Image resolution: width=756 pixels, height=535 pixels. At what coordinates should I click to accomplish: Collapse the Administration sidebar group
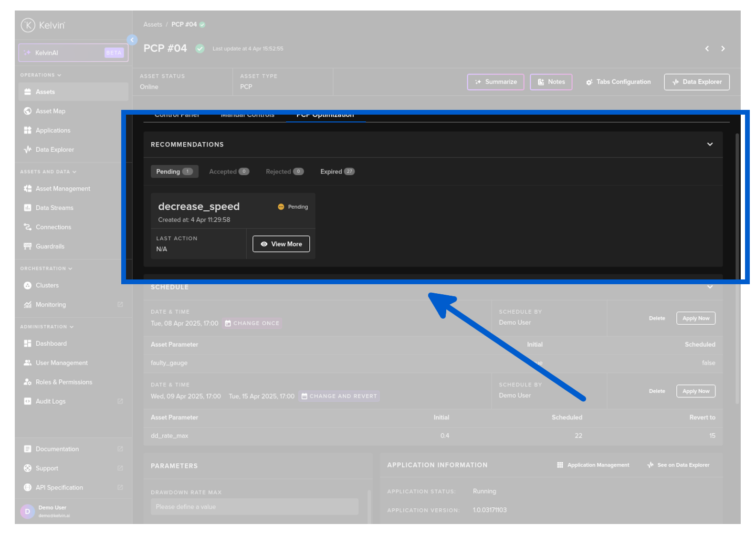tap(46, 327)
